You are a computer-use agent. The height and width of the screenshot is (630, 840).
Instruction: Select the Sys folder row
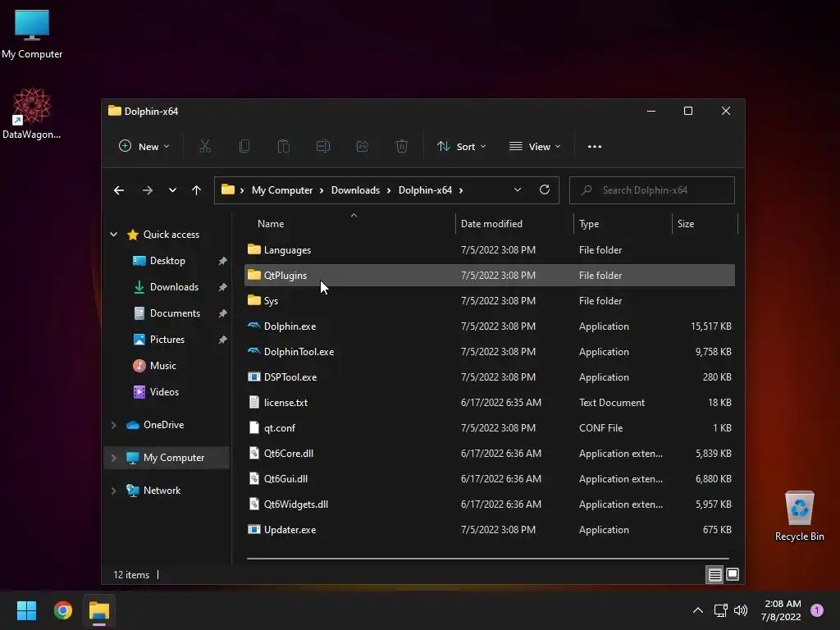[x=490, y=300]
